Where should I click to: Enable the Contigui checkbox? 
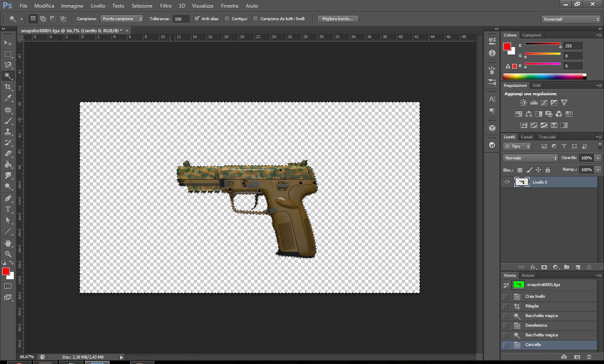coord(227,19)
